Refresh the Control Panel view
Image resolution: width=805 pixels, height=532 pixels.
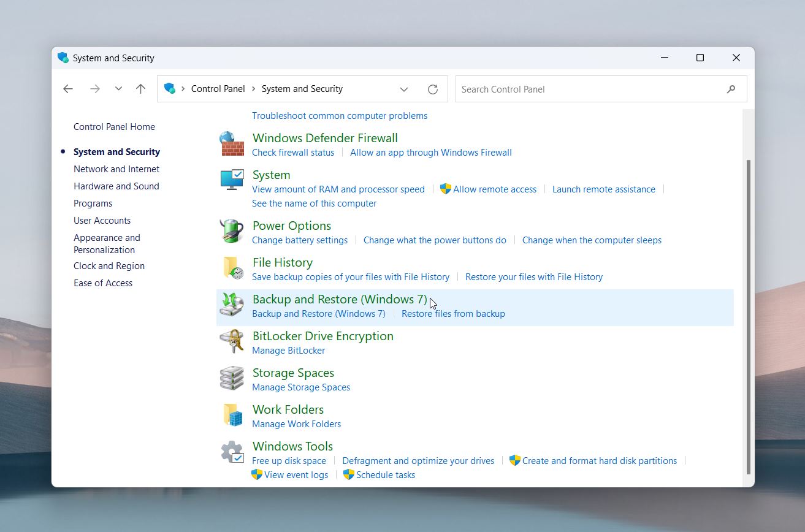(x=433, y=89)
